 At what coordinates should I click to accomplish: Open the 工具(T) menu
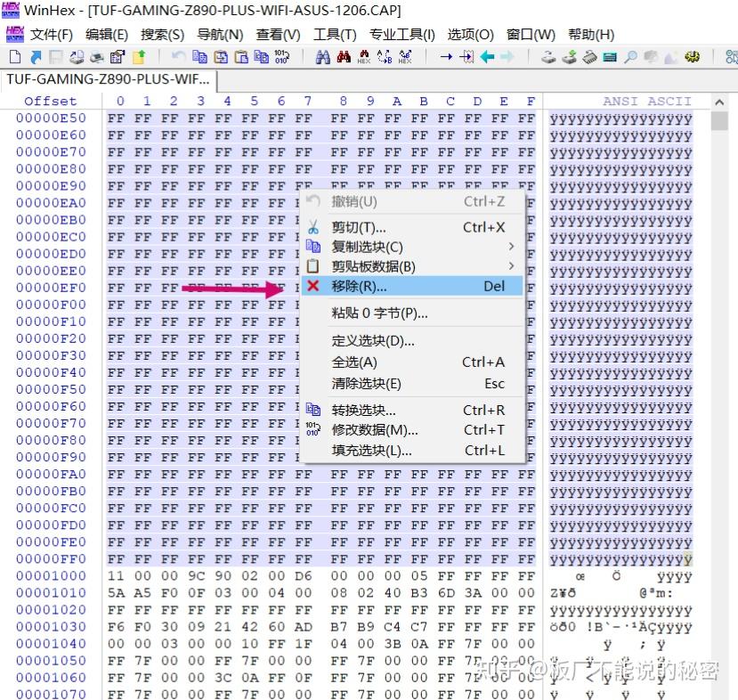pos(335,35)
